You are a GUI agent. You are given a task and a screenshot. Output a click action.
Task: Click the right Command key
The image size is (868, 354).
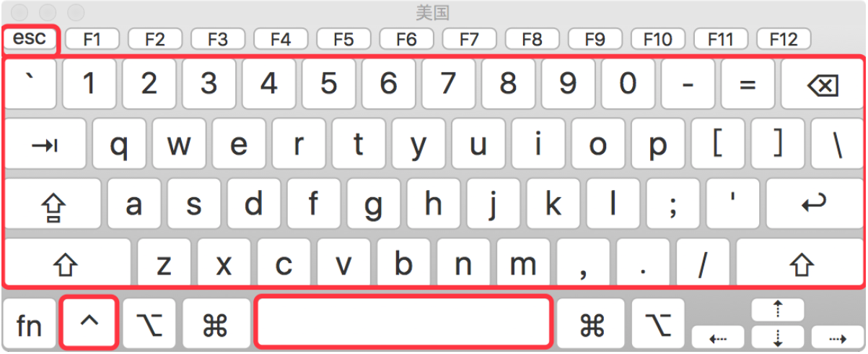(x=592, y=324)
